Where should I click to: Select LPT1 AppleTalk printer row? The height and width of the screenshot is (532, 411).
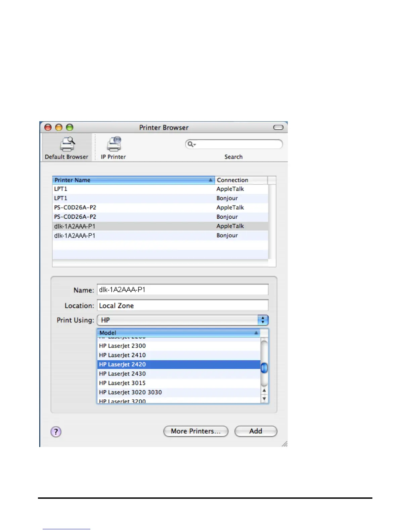click(x=161, y=189)
